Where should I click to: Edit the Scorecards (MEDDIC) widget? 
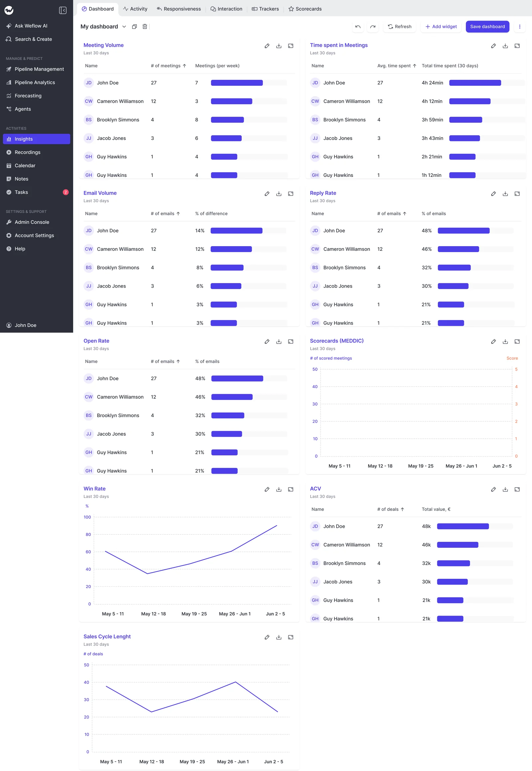coord(493,342)
